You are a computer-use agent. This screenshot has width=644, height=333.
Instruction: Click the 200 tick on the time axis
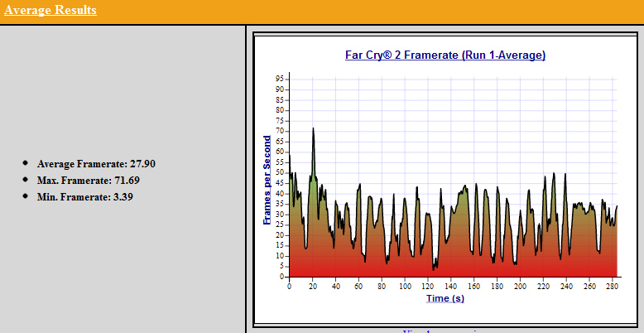[x=519, y=287]
